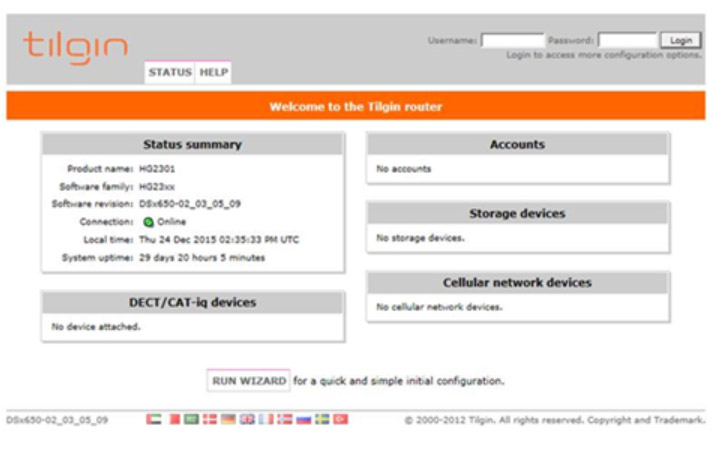Open the STATUS tab
The width and height of the screenshot is (712, 450).
pos(170,72)
